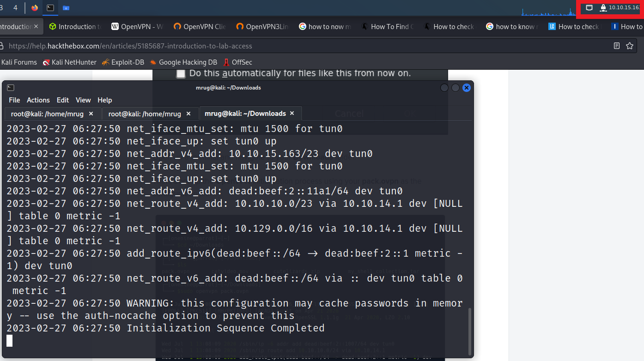Close the mrug@kali ~/Downloads terminal tab
Viewport: 644px width, 361px height.
(293, 114)
